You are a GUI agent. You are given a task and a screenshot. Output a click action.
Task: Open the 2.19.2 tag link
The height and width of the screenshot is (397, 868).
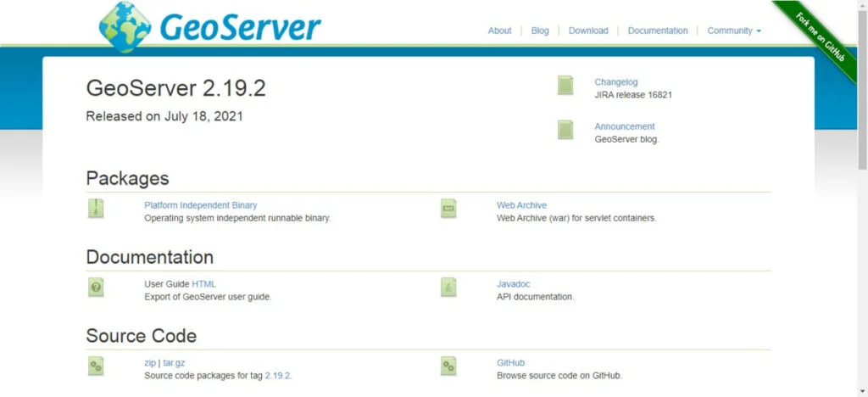pyautogui.click(x=277, y=376)
